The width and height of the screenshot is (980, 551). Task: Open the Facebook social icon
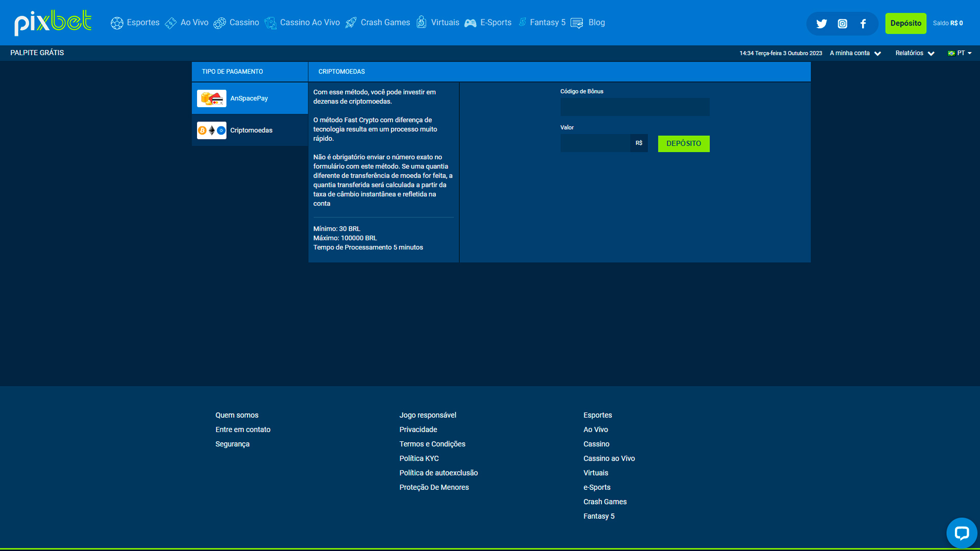pos(863,23)
